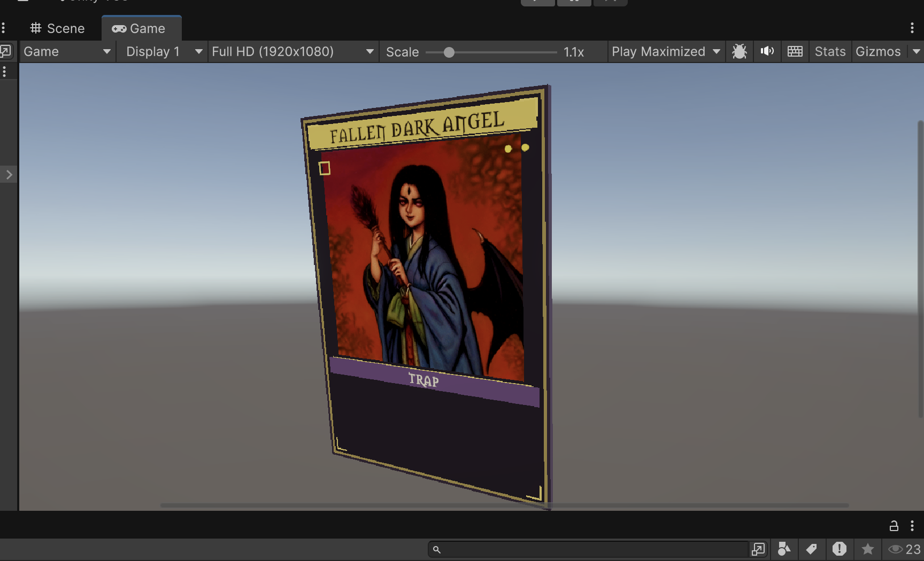
Task: Click the open-in-window icon beside search field
Action: 758,549
